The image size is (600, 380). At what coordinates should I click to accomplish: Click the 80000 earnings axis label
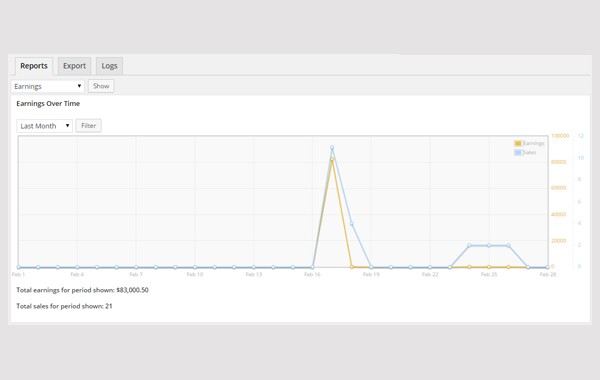[559, 162]
